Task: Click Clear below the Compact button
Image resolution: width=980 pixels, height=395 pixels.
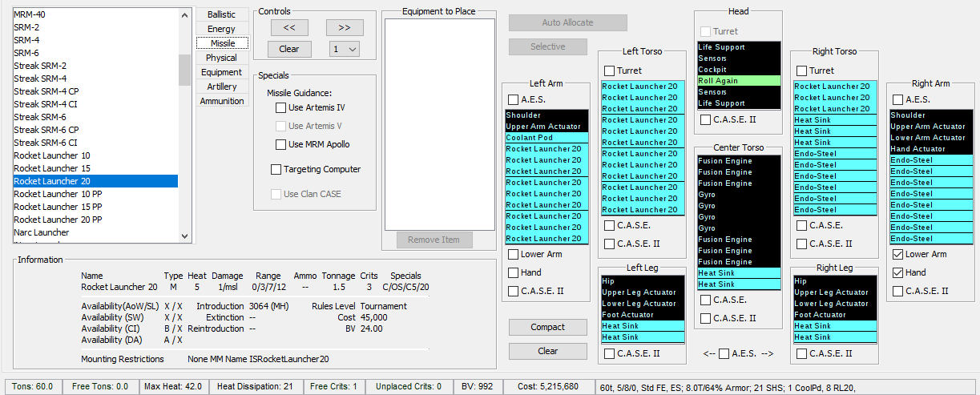Action: (x=548, y=351)
